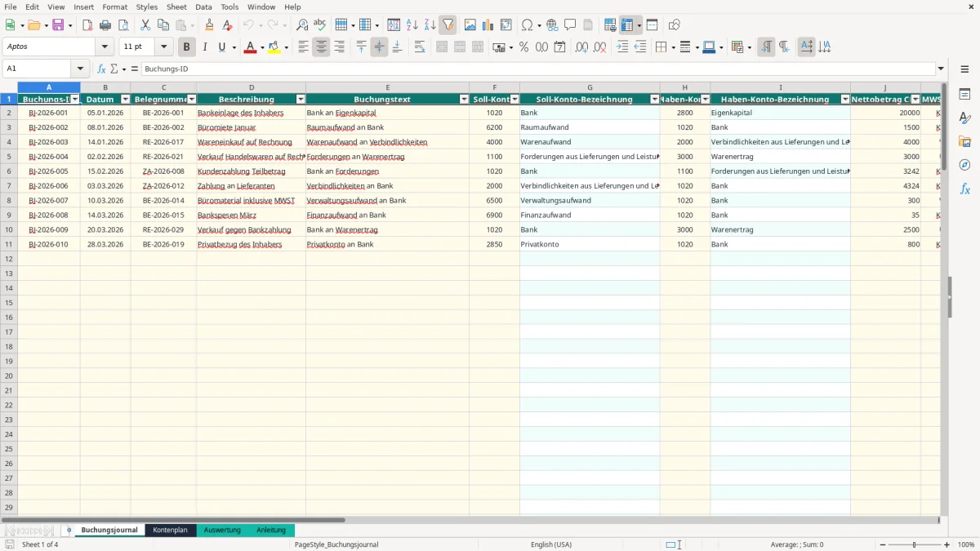This screenshot has width=980, height=551.
Task: Run the spelling check
Action: point(320,25)
